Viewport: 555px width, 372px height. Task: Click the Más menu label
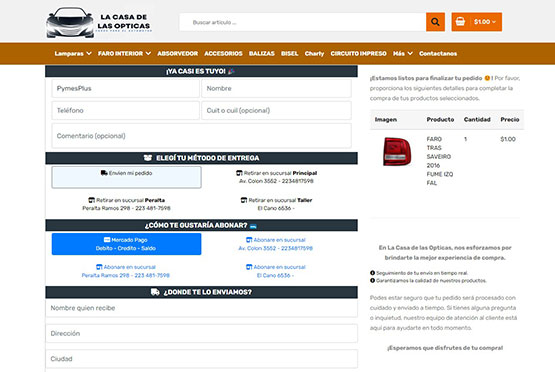(399, 53)
